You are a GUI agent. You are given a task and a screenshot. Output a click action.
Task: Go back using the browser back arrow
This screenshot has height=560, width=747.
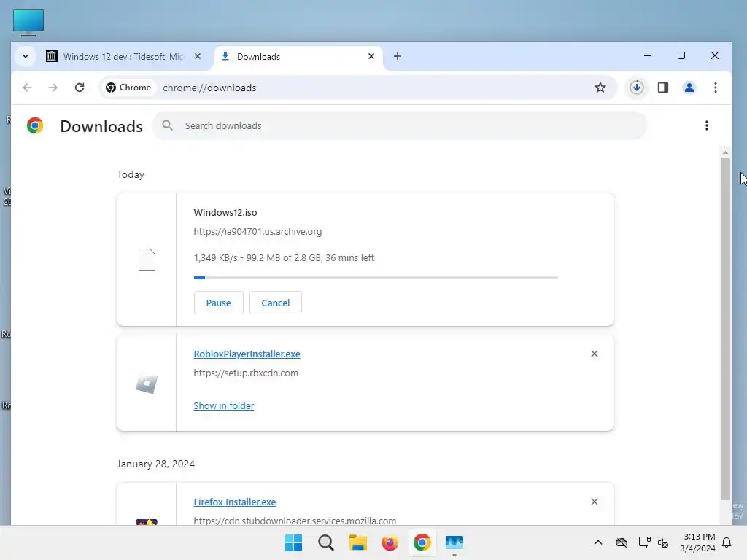coord(27,87)
